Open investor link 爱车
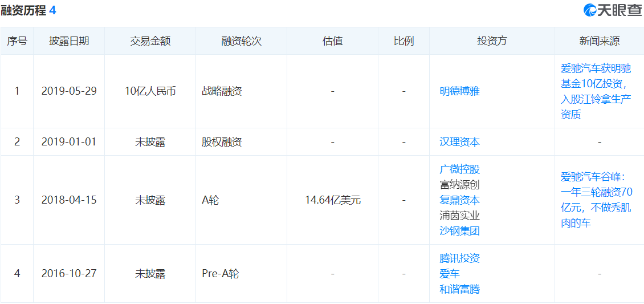 pos(449,274)
